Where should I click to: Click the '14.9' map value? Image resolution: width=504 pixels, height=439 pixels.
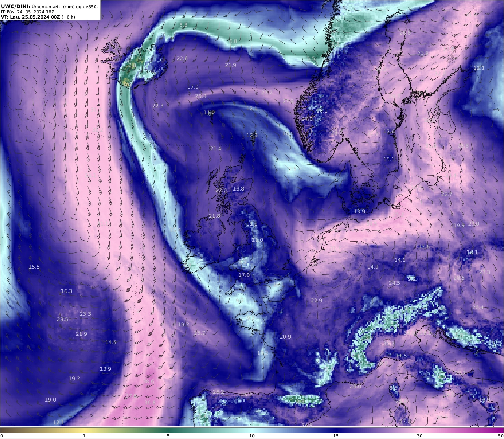(x=373, y=267)
